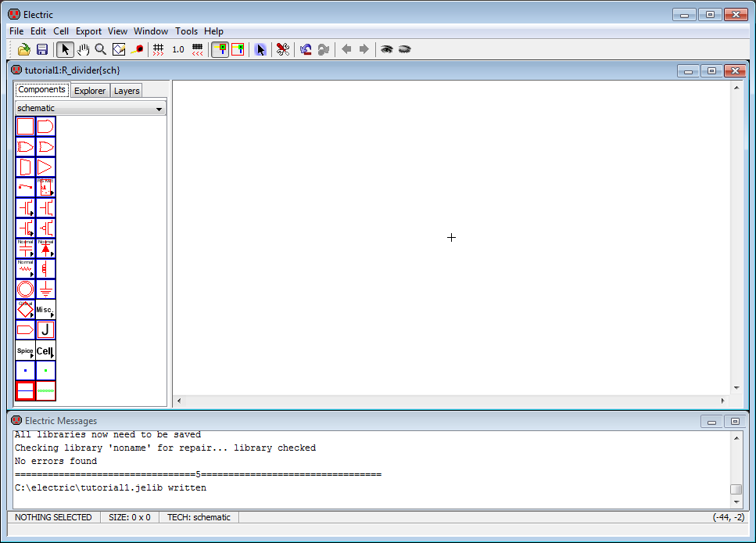Click the grayed Redo toolbar icon
Image resolution: width=756 pixels, height=543 pixels.
[324, 49]
